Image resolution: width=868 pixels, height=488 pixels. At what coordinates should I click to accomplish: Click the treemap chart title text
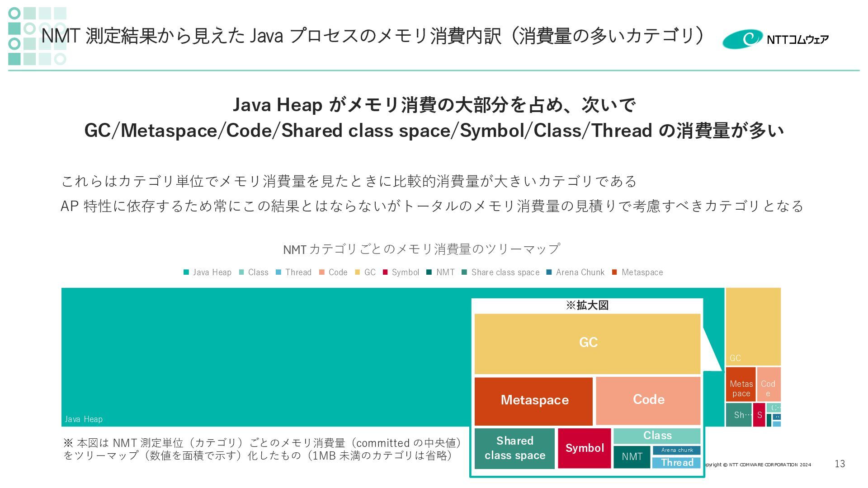[421, 249]
